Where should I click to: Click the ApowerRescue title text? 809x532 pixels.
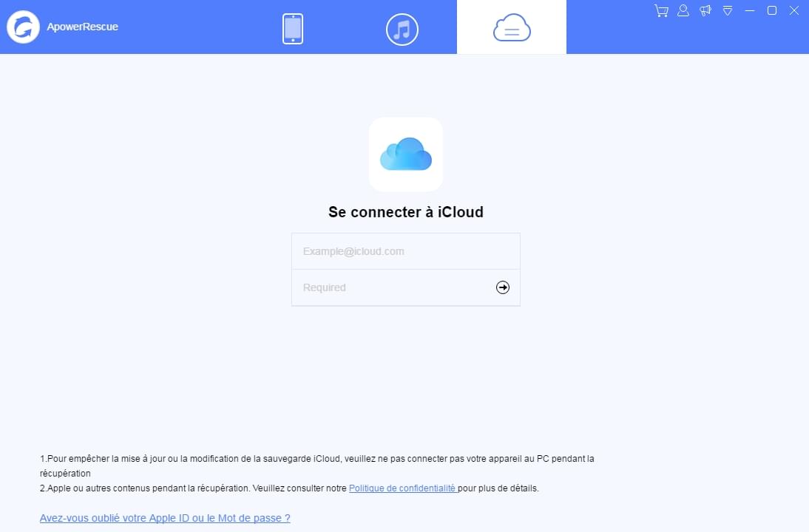(81, 27)
